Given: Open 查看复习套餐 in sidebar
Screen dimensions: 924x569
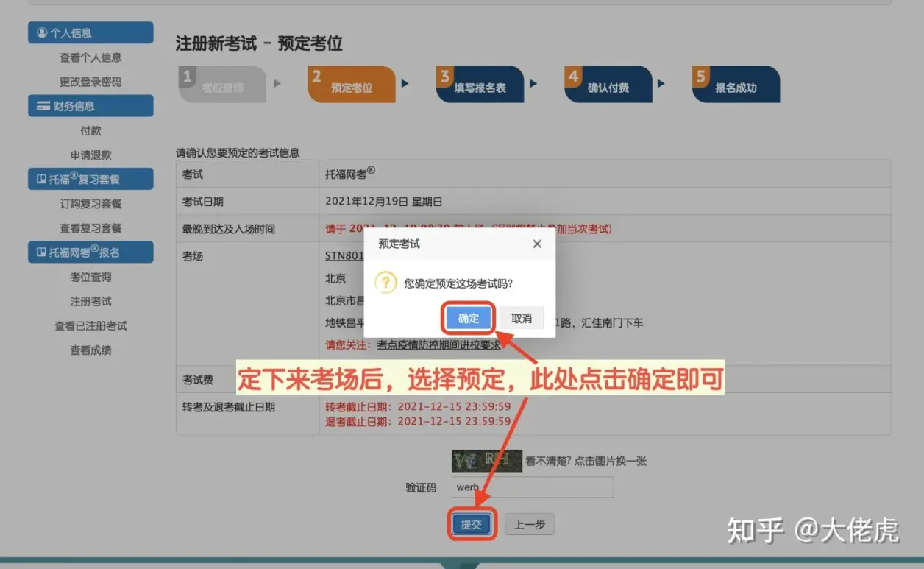Looking at the screenshot, I should pyautogui.click(x=90, y=228).
